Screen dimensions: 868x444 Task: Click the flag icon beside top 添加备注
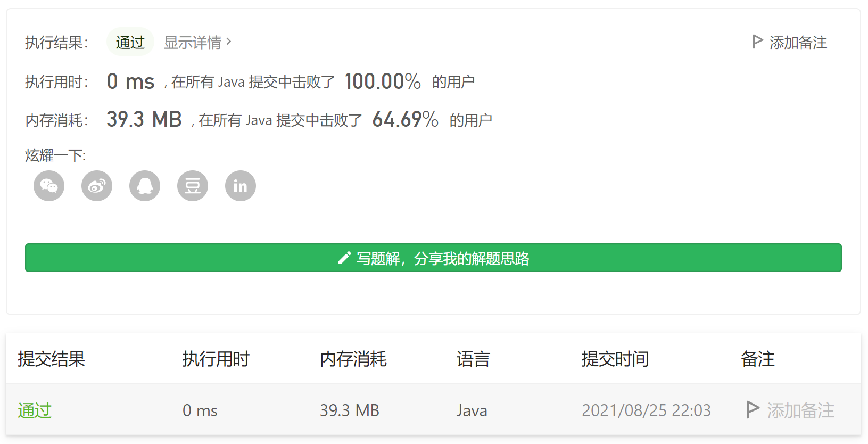click(x=758, y=42)
